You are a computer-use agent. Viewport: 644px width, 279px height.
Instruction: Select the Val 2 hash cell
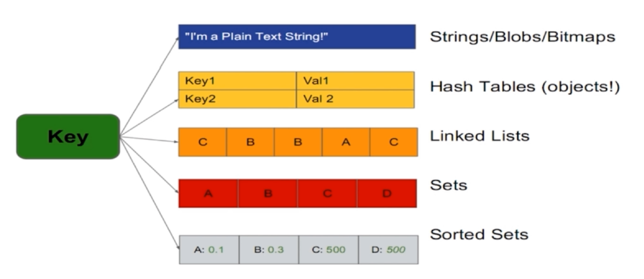point(355,99)
